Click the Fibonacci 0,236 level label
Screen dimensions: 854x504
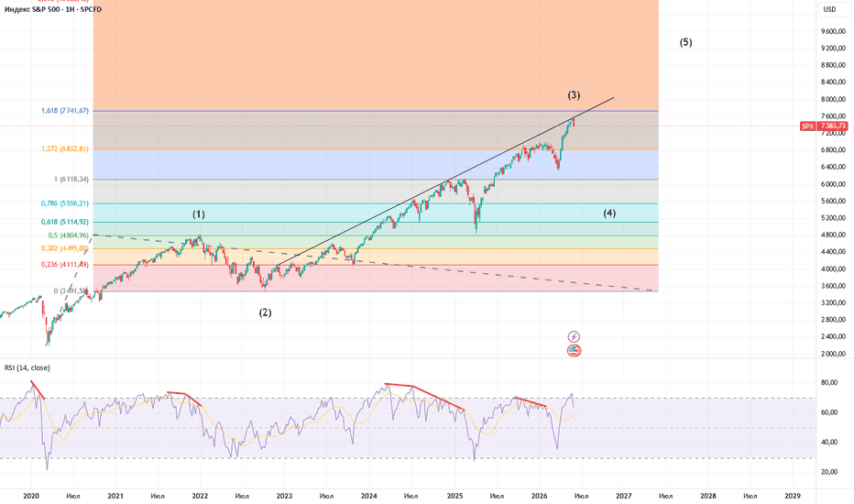pos(65,265)
